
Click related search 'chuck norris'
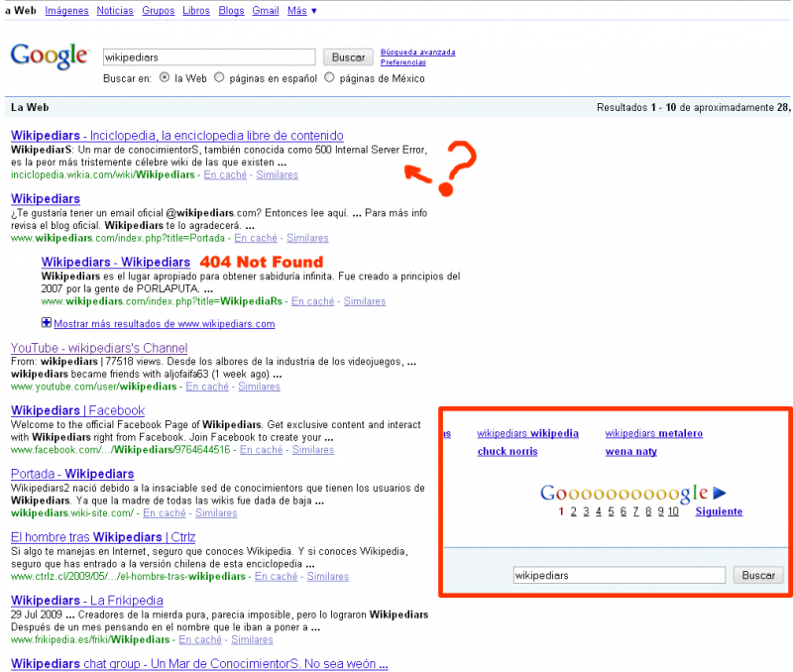(507, 451)
